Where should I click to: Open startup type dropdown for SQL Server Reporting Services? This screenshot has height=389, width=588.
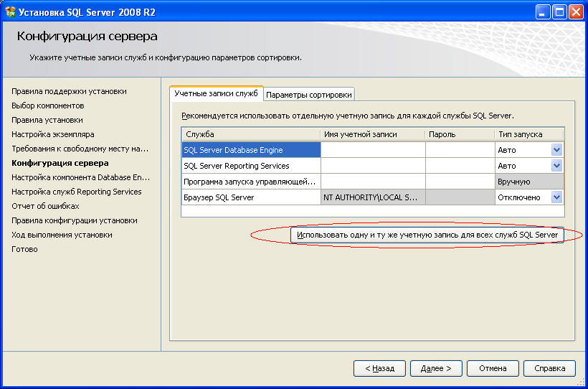click(x=556, y=166)
